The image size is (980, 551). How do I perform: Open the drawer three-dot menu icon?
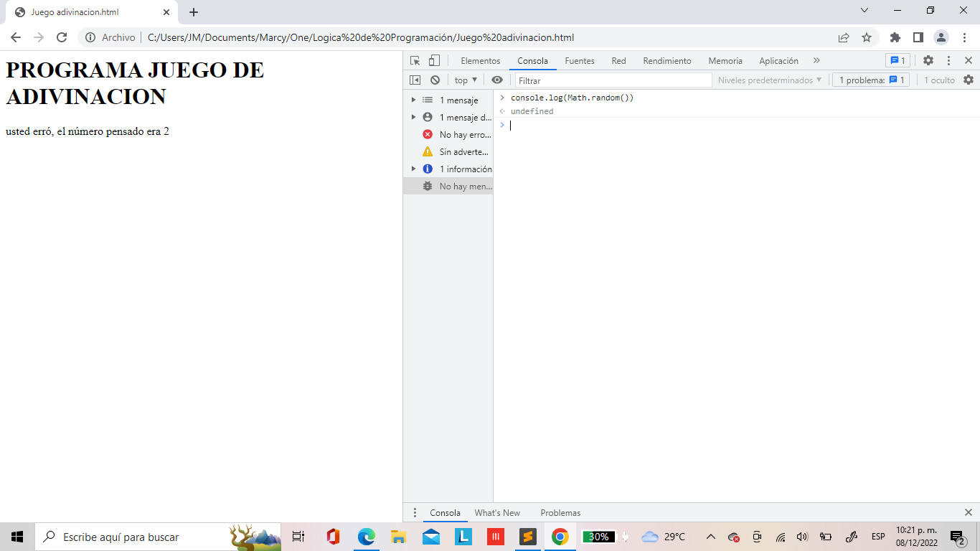[x=414, y=513]
